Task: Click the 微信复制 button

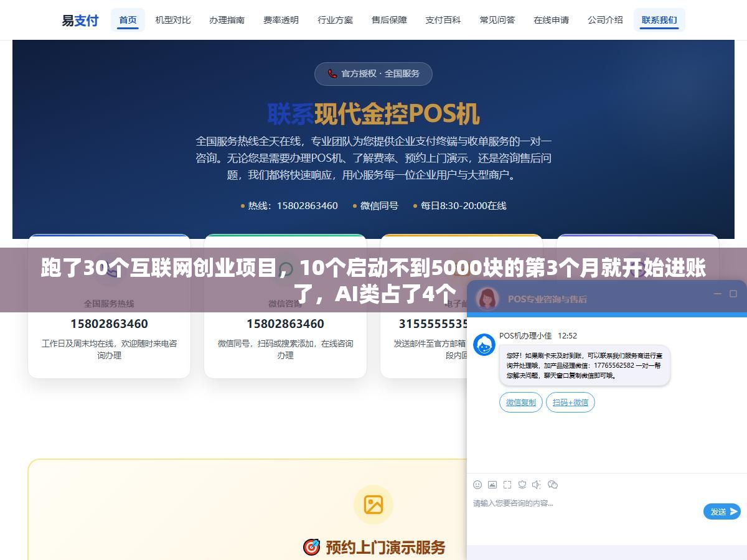Action: tap(521, 403)
